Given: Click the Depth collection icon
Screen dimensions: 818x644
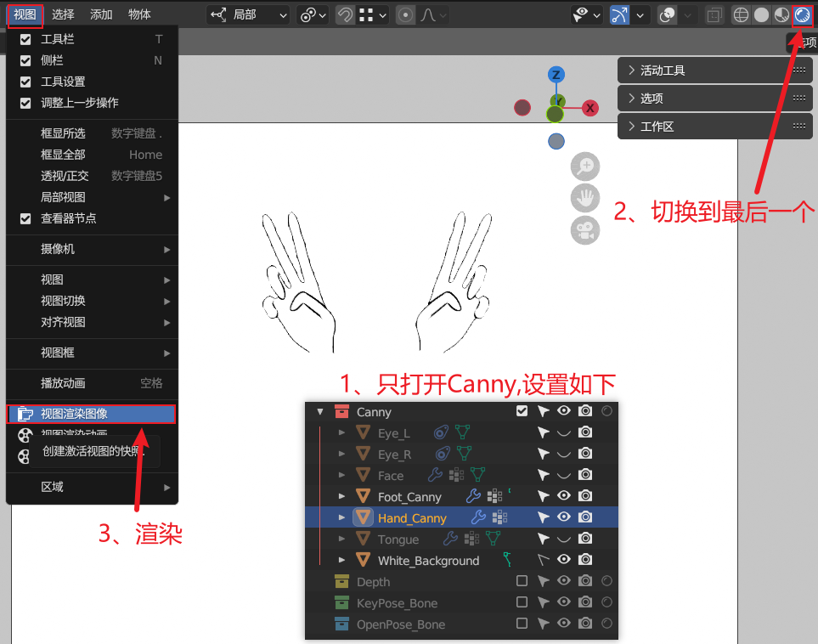Looking at the screenshot, I should (341, 581).
